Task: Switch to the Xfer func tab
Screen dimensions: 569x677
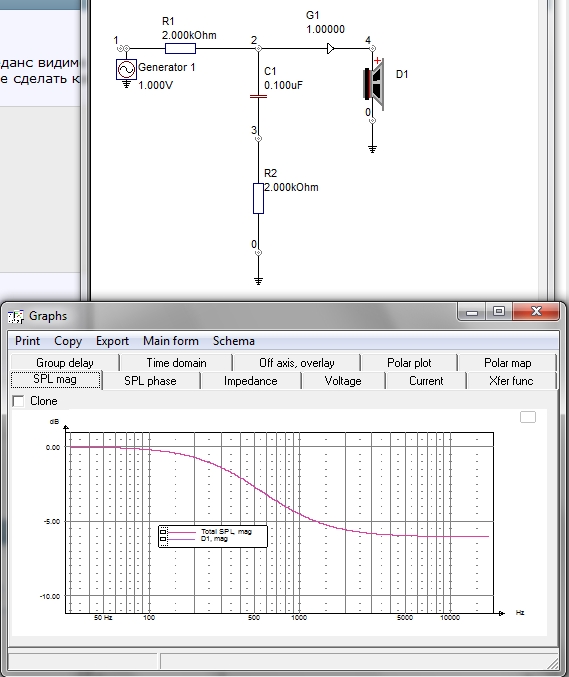Action: [511, 381]
